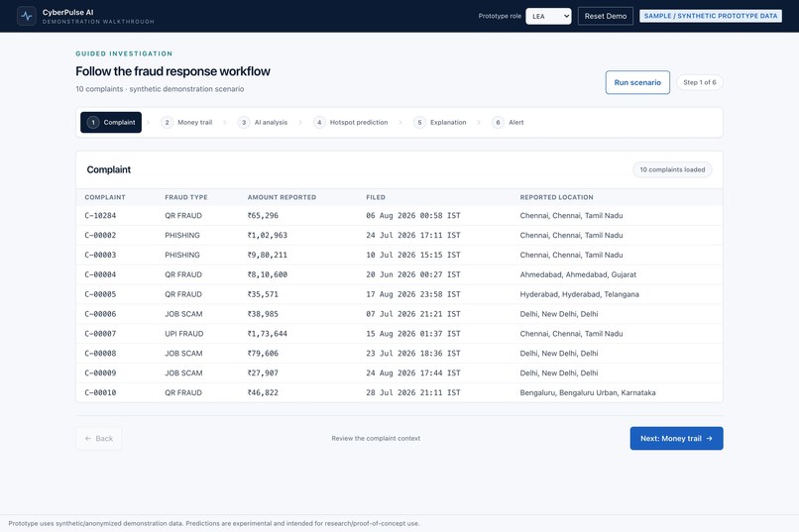Click the Sample / Synthetic Prototype Data badge
799x532 pixels.
(711, 16)
